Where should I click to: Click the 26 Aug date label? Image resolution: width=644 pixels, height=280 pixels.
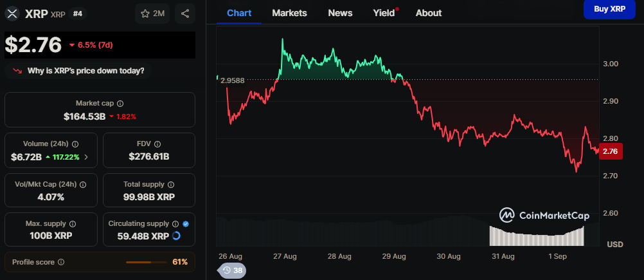[230, 256]
